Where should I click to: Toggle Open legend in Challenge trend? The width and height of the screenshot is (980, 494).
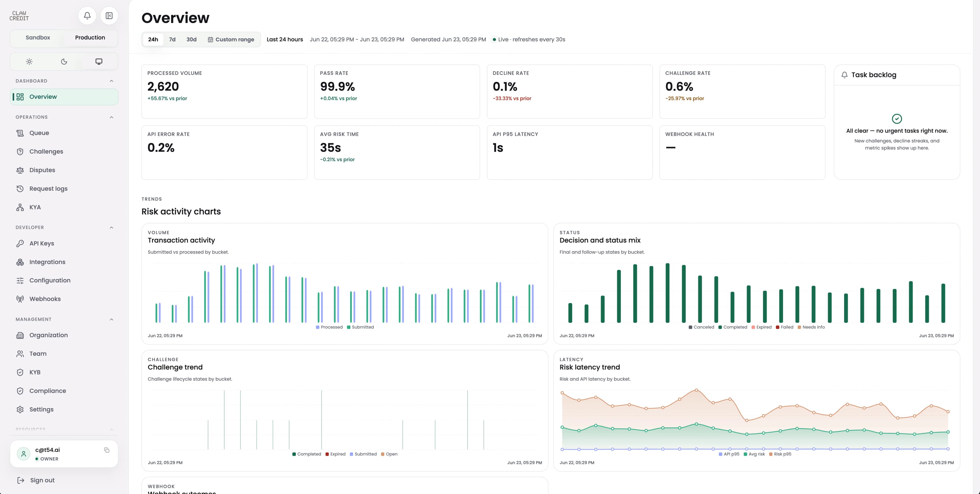(389, 454)
